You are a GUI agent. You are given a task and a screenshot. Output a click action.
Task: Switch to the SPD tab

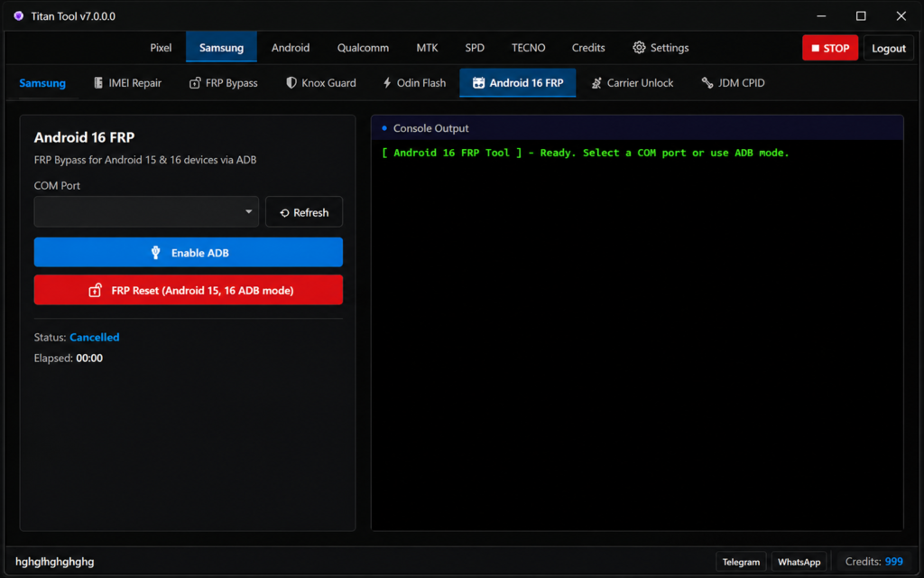[475, 48]
